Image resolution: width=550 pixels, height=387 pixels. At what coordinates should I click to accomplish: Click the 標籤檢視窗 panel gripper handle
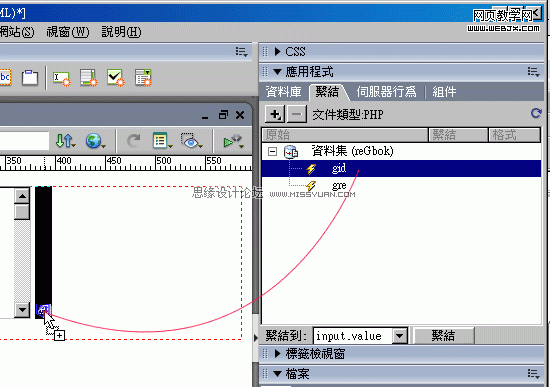pyautogui.click(x=266, y=353)
